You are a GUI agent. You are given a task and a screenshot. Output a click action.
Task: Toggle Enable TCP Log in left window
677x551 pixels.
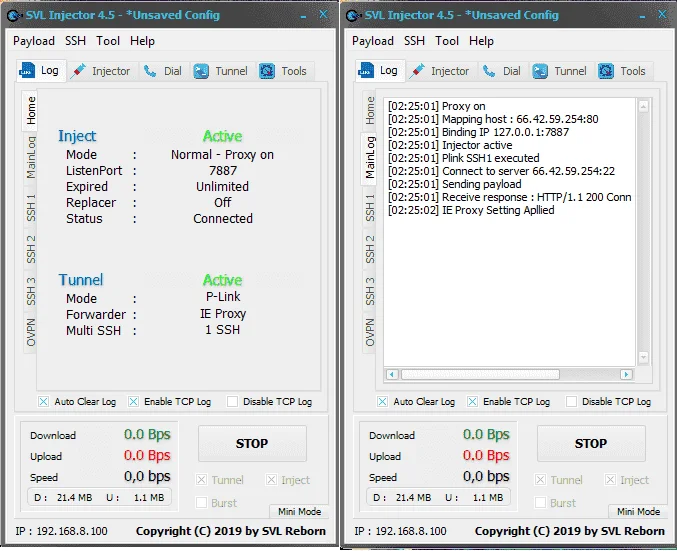pyautogui.click(x=133, y=402)
